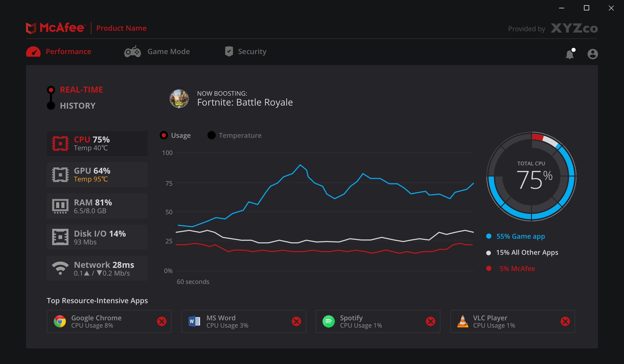Select the Disk I/O 14% metric
This screenshot has width=624, height=364.
tap(97, 237)
